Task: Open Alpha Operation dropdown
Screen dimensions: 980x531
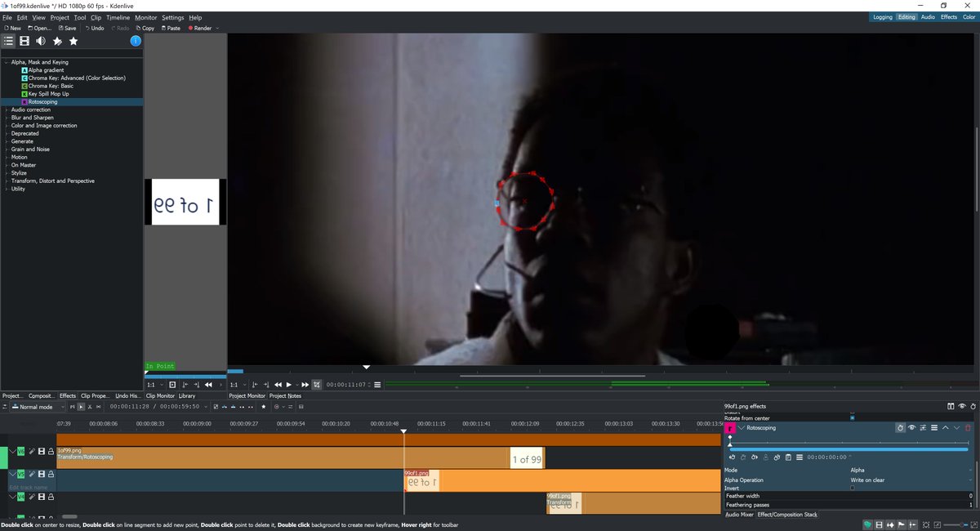Action: click(x=909, y=480)
